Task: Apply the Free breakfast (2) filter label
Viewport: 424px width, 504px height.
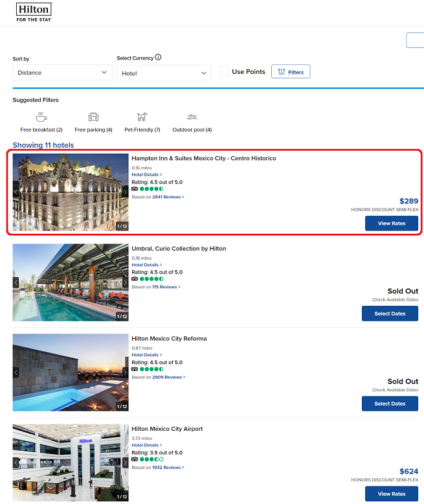Action: click(x=41, y=130)
